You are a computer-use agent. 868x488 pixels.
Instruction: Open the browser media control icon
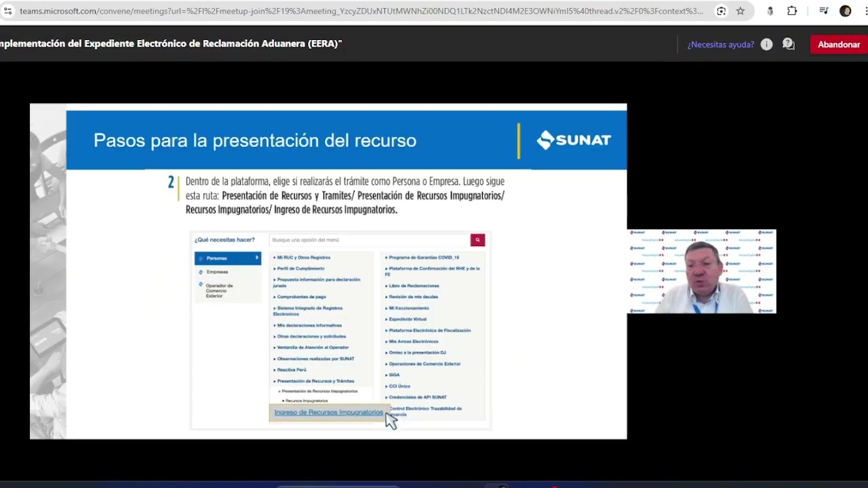[x=824, y=11]
